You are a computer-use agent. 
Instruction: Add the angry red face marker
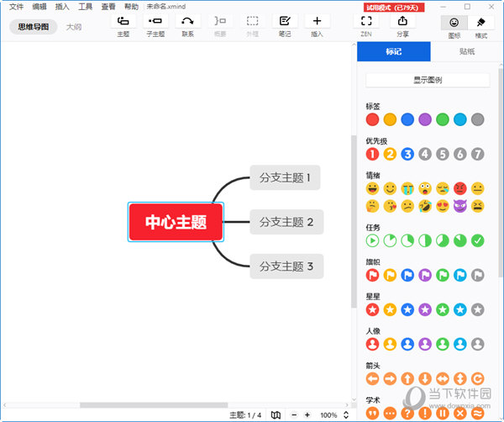click(x=460, y=188)
